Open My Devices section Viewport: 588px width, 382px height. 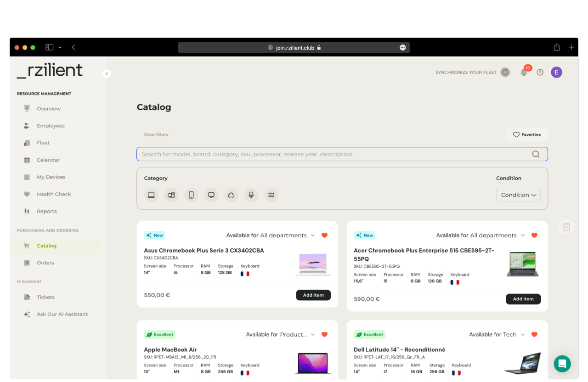[x=51, y=177]
